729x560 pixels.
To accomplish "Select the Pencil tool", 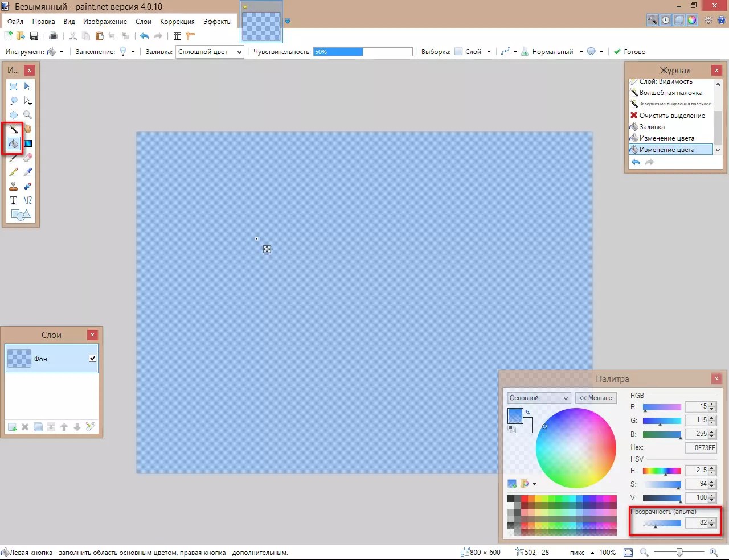I will pos(14,172).
